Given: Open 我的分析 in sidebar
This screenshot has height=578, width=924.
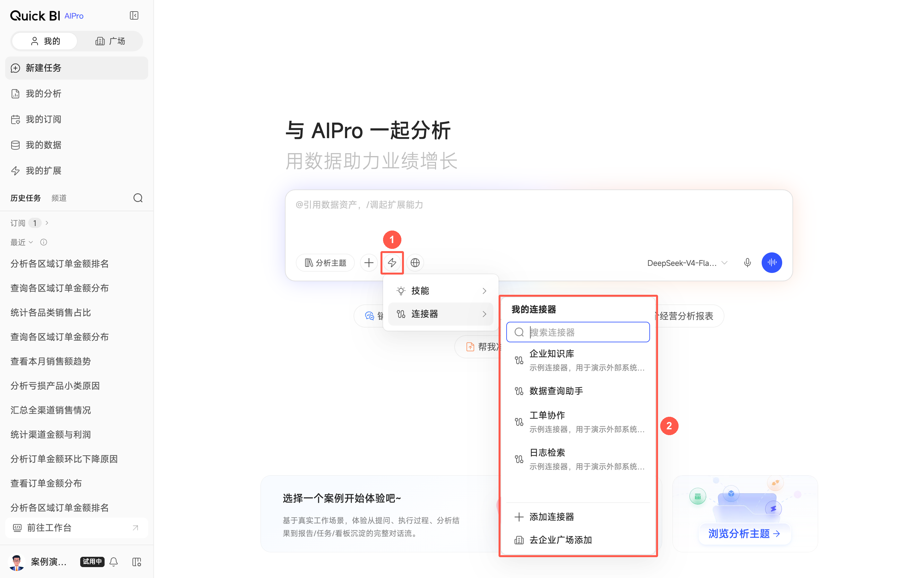Looking at the screenshot, I should pyautogui.click(x=76, y=94).
